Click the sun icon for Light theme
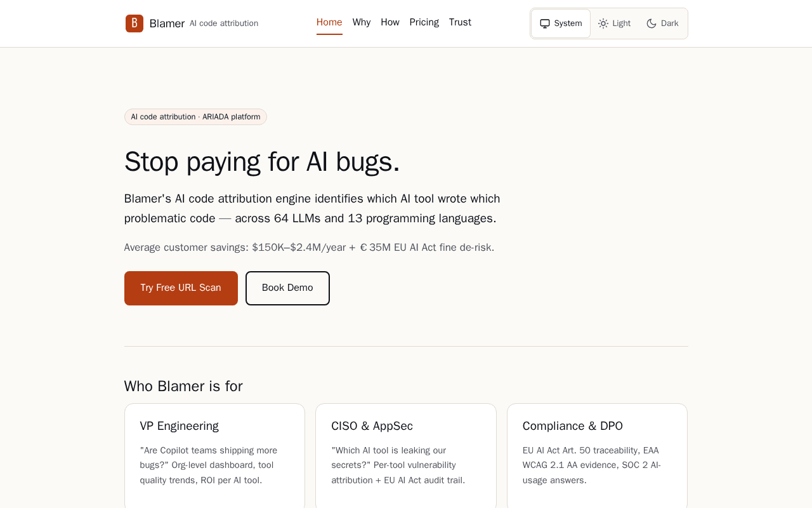This screenshot has height=508, width=812. tap(603, 23)
